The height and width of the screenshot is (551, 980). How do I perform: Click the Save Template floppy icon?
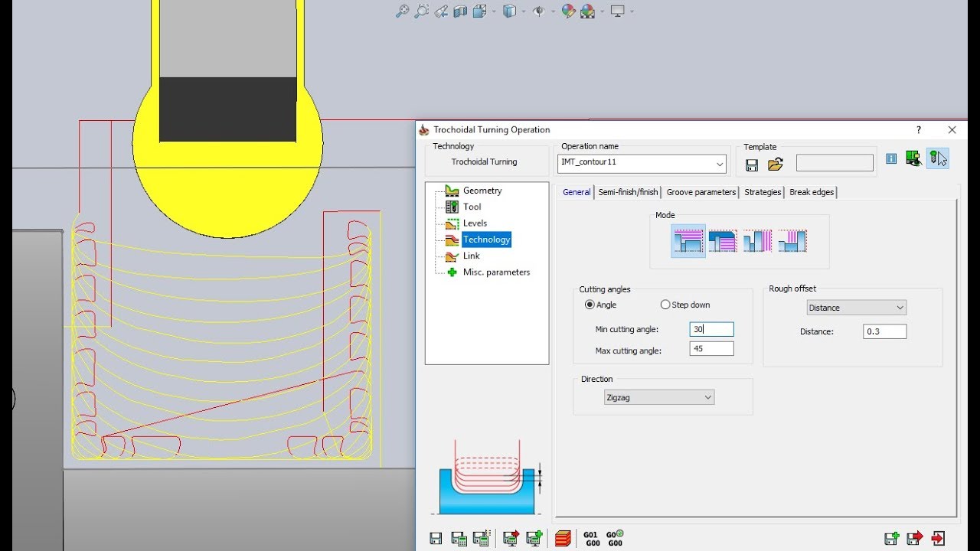tap(752, 164)
